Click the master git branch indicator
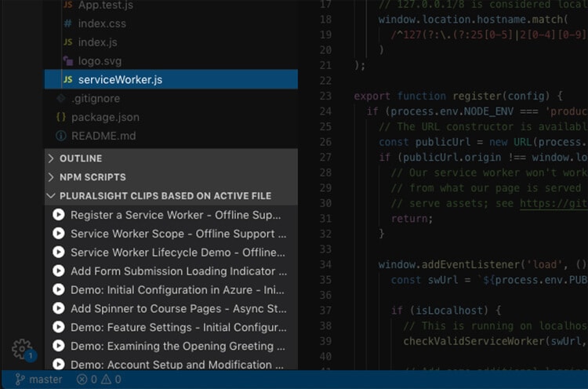 38,380
